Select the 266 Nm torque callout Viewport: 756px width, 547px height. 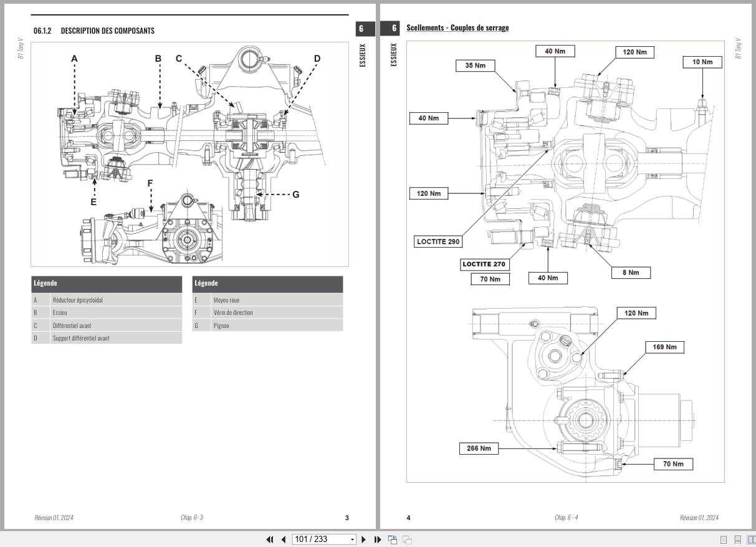tap(479, 448)
